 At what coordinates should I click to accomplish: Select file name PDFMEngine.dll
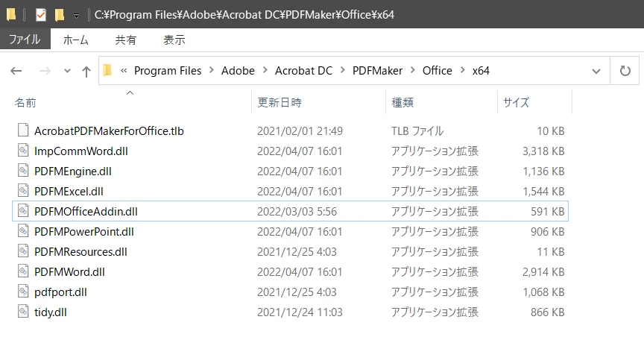point(73,171)
